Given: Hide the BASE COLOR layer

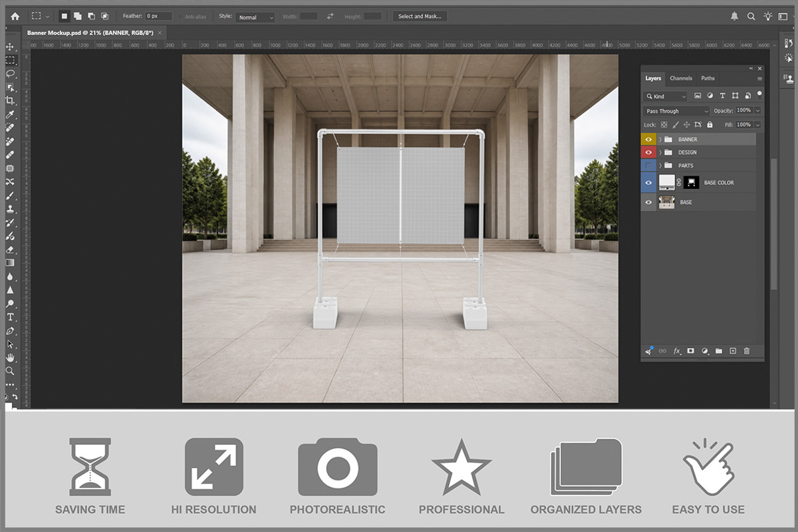Looking at the screenshot, I should tap(649, 182).
